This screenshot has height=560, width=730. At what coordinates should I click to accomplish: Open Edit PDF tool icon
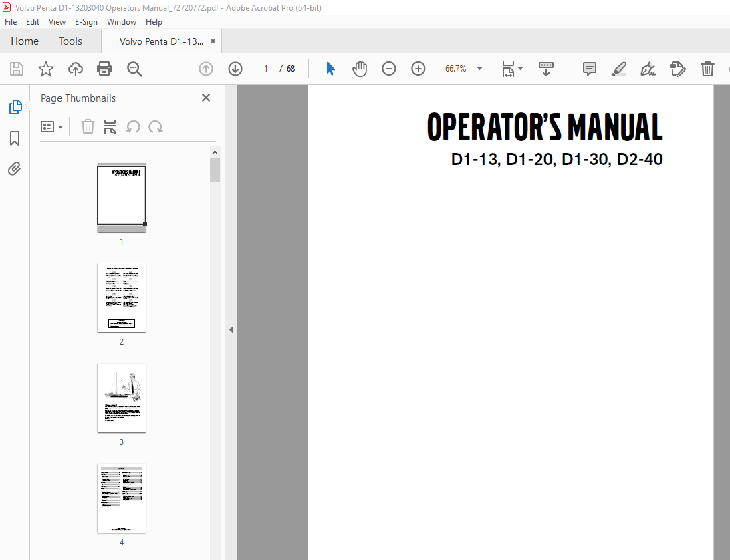(677, 69)
